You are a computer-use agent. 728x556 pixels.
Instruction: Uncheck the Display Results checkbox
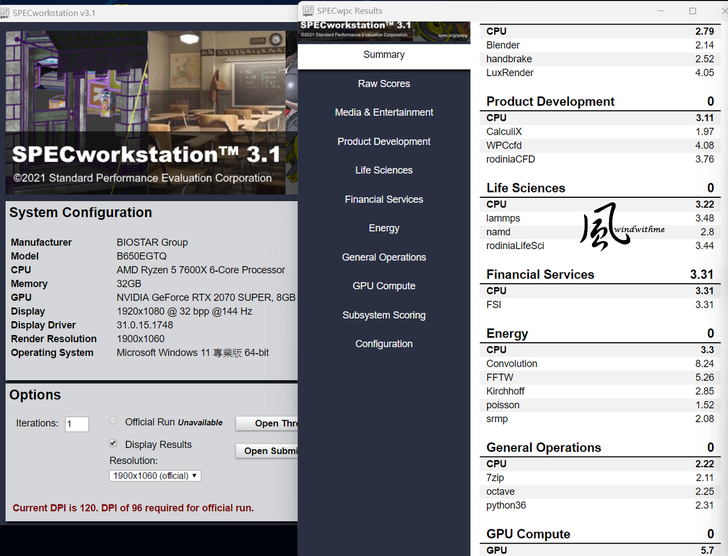[x=113, y=444]
